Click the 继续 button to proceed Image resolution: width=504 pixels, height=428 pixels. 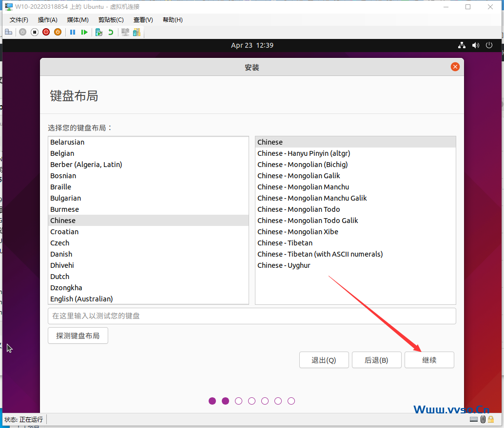click(429, 360)
